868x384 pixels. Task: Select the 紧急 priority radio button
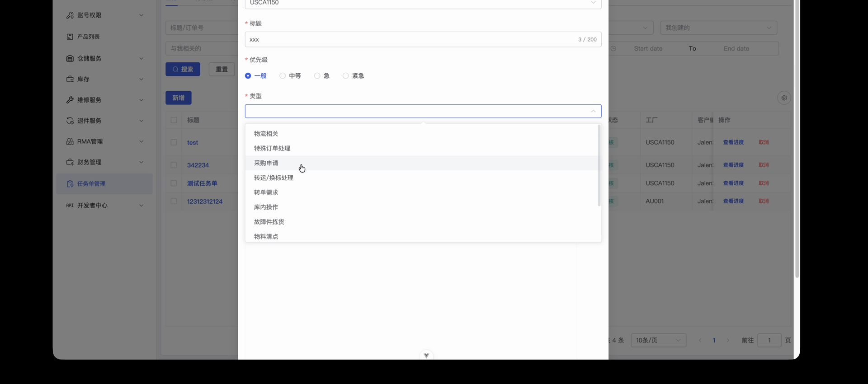[346, 76]
